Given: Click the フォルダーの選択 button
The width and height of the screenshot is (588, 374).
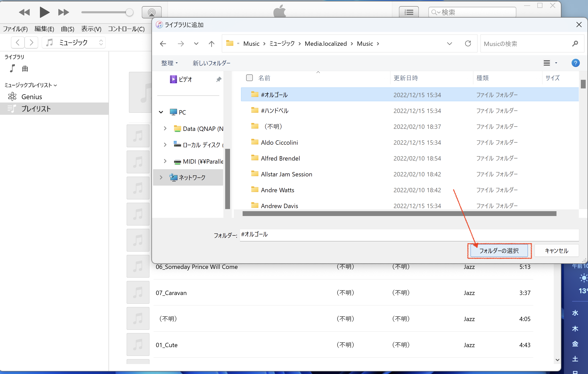Looking at the screenshot, I should click(x=499, y=251).
